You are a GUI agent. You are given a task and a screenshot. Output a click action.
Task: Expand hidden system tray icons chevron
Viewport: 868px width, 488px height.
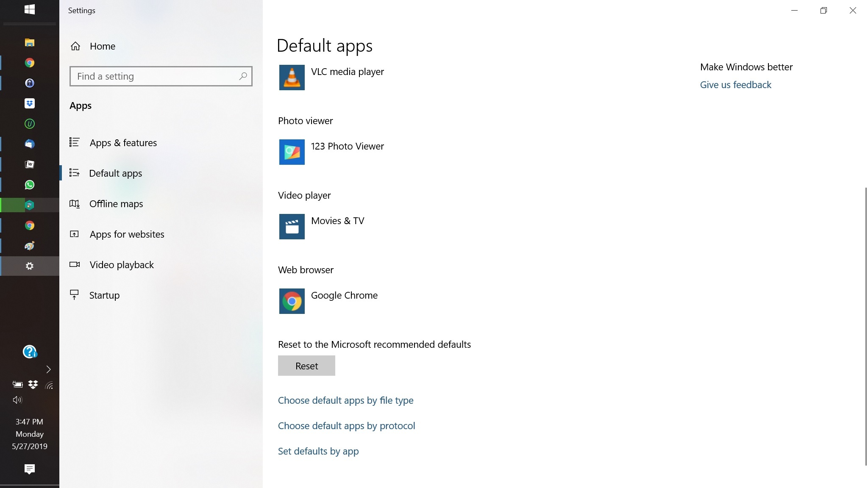48,369
